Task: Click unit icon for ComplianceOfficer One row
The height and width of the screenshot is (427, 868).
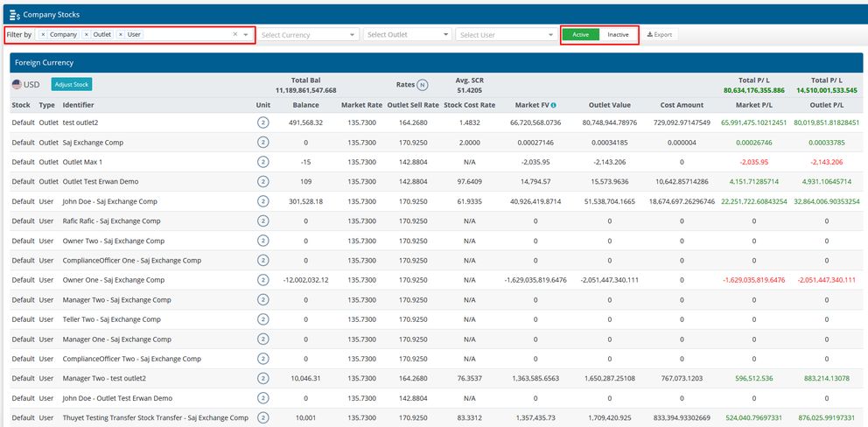Action: (263, 260)
